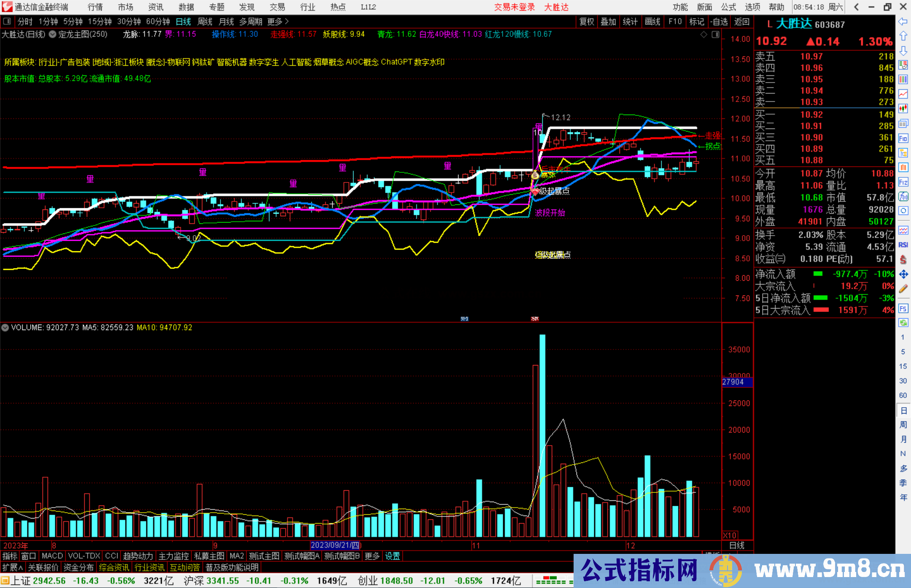Open the 选项 dropdown menu
This screenshot has width=911, height=588.
(752, 7)
